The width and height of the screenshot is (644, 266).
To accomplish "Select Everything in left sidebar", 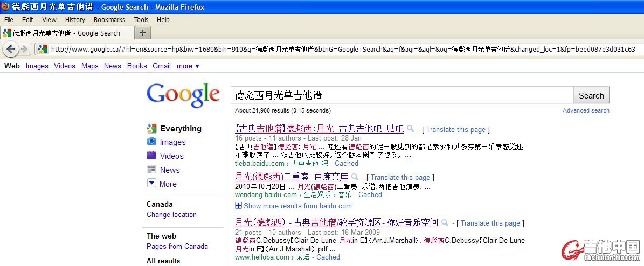I will (181, 129).
